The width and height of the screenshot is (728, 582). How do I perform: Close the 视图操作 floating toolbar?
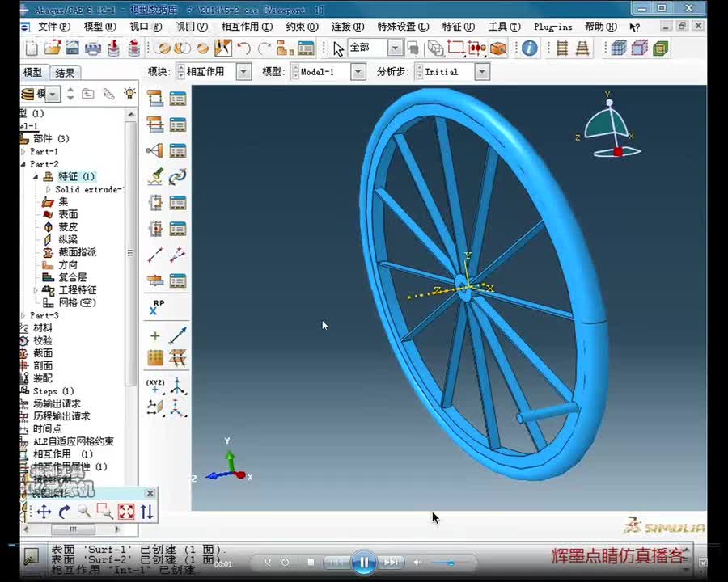(x=150, y=493)
